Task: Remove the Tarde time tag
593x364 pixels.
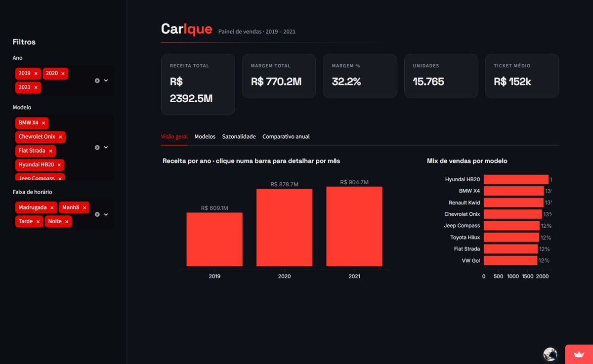Action: (38, 222)
